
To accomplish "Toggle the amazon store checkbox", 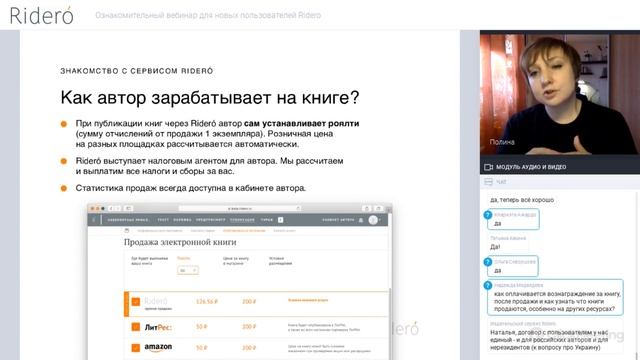I will coord(136,348).
